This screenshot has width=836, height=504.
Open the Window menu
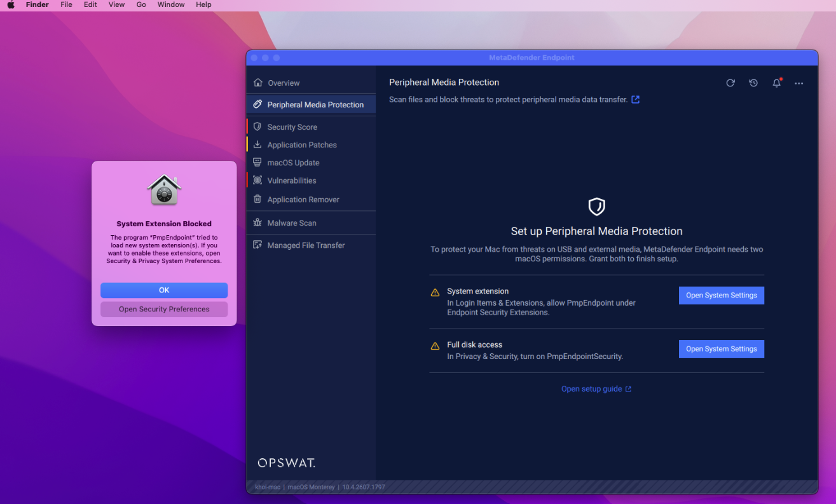tap(171, 4)
